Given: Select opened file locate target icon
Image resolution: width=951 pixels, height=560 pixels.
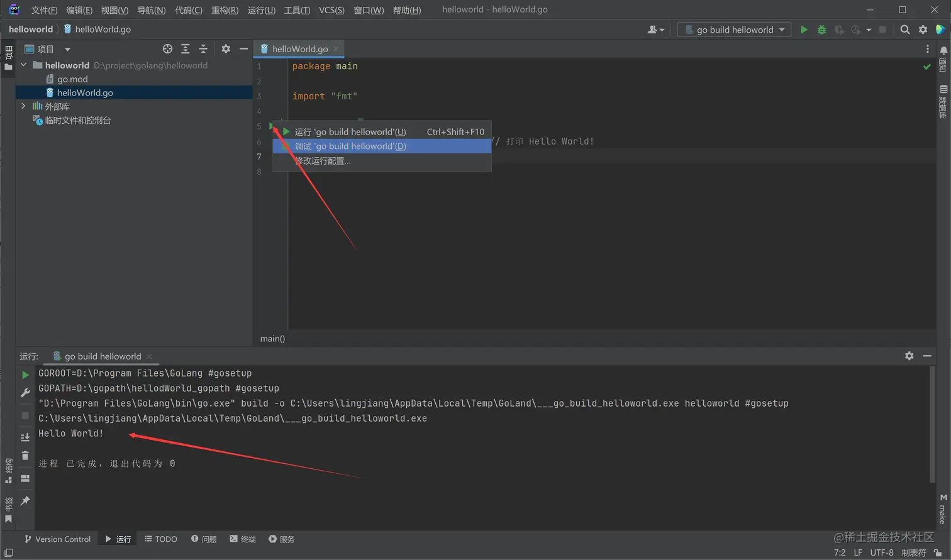Looking at the screenshot, I should pos(167,49).
